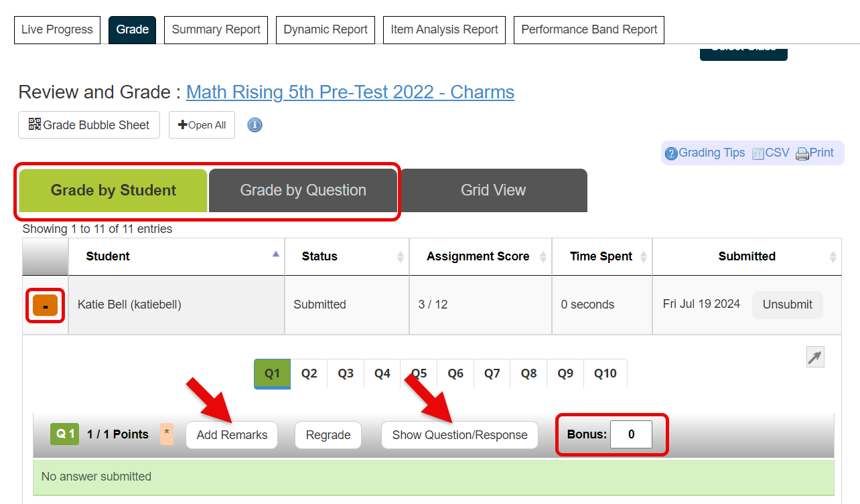Sort by Time Spent column
This screenshot has width=860, height=504.
tap(602, 256)
